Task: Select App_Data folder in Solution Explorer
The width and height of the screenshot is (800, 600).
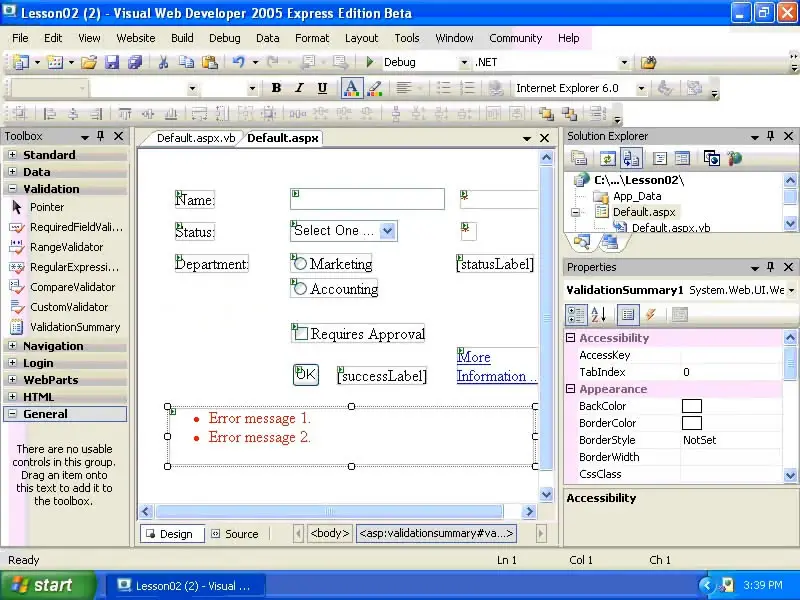Action: (629, 196)
